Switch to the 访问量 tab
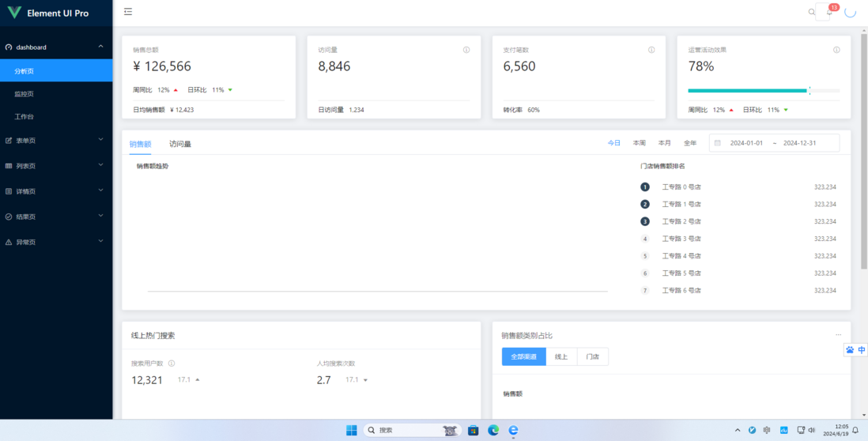Screen dimensions: 868x441 click(x=180, y=144)
